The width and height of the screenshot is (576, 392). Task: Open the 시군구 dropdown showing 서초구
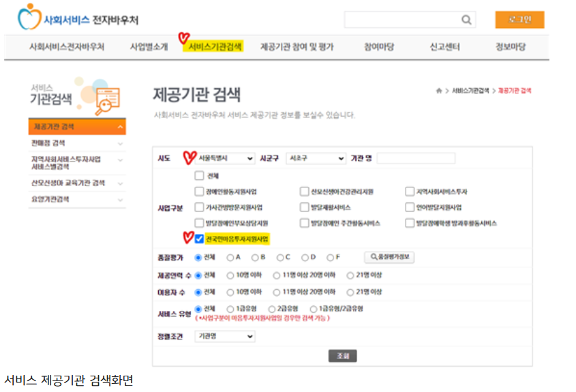(316, 158)
